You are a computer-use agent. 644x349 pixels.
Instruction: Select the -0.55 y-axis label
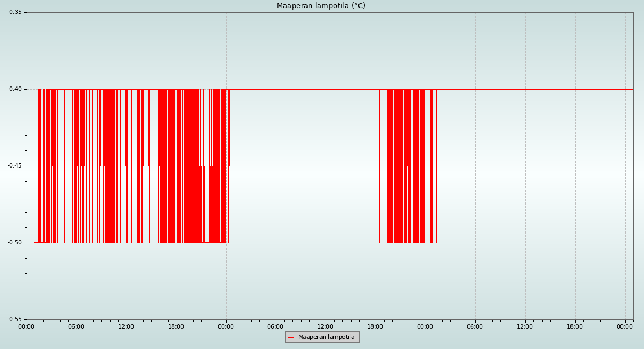point(14,319)
